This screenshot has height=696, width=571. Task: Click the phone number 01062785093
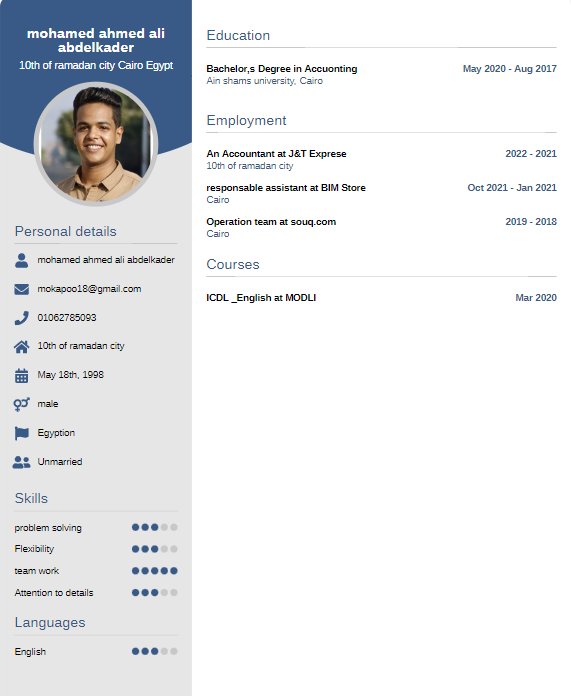67,318
